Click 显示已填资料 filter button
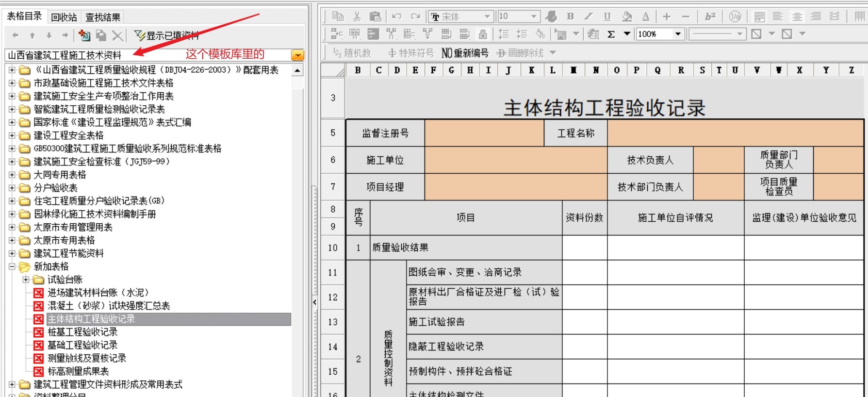The height and width of the screenshot is (397, 868). tap(166, 35)
